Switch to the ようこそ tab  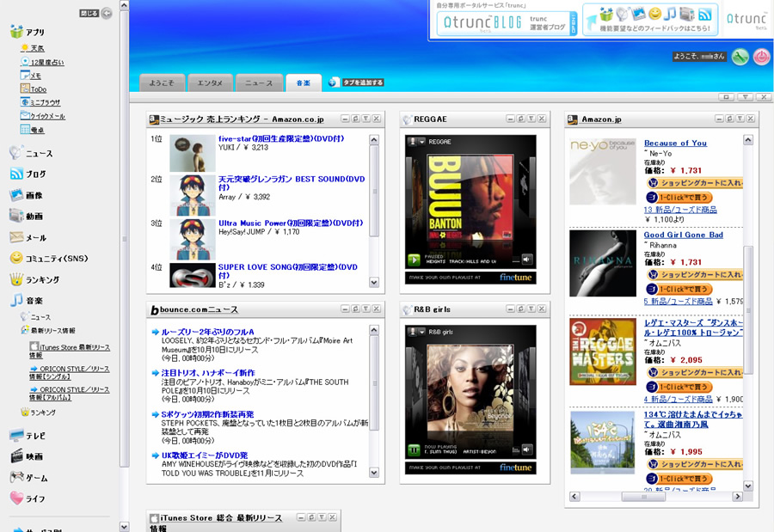tap(162, 83)
